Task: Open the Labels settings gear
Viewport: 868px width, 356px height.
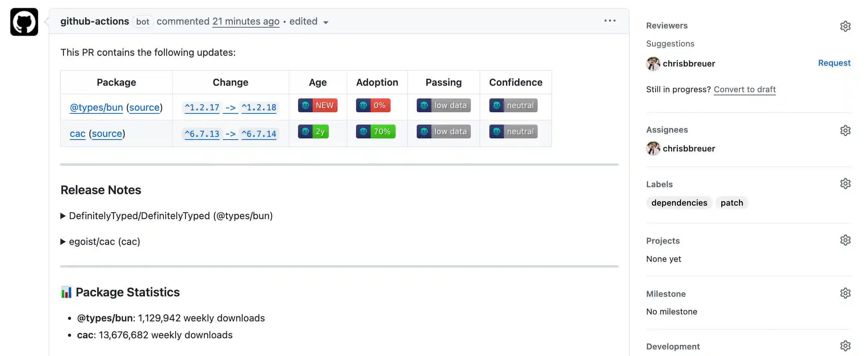Action: click(845, 183)
